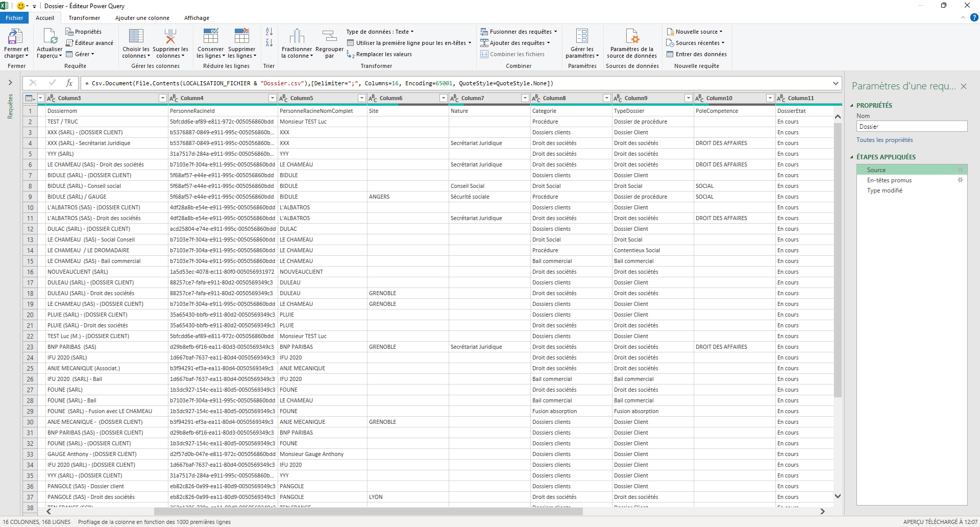Screen dimensions: 980x527
Task: Click the formula bar fx icon
Action: coord(69,83)
